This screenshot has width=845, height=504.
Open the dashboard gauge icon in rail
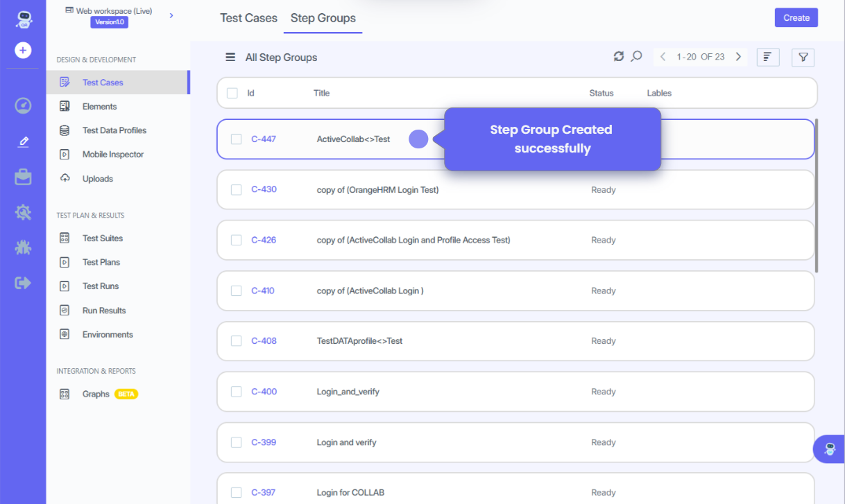click(x=23, y=105)
